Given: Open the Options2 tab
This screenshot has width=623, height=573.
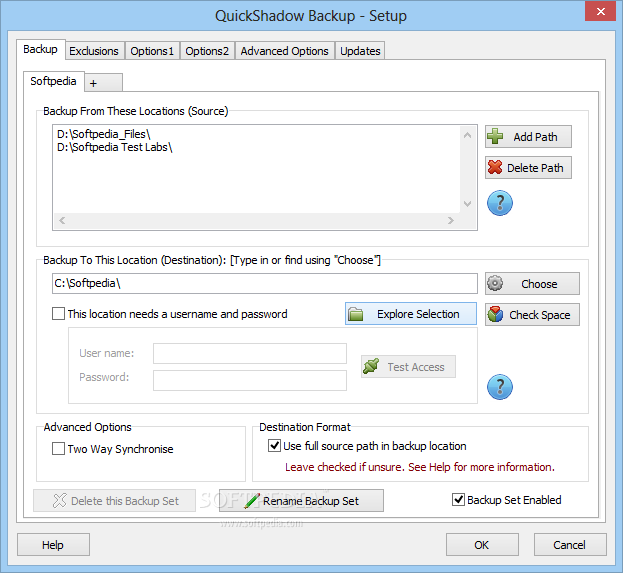Looking at the screenshot, I should point(207,51).
